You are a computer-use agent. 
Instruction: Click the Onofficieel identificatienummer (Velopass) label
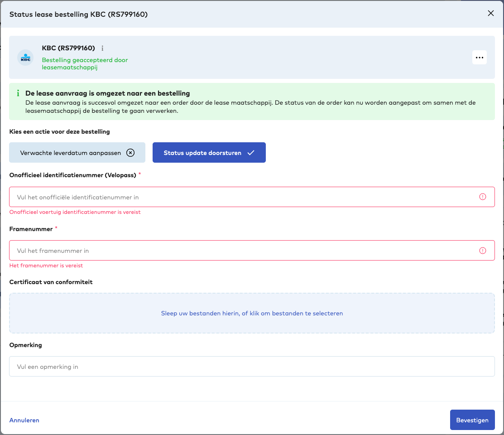click(72, 175)
